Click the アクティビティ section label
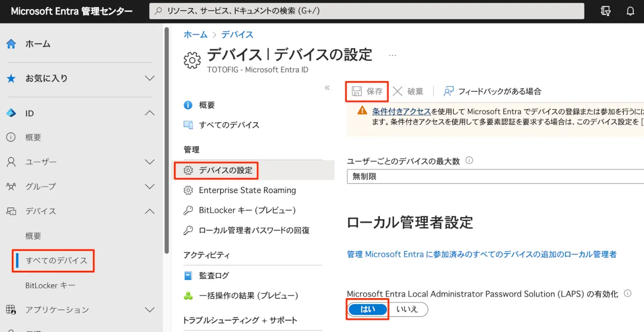Image resolution: width=644 pixels, height=332 pixels. pos(207,255)
